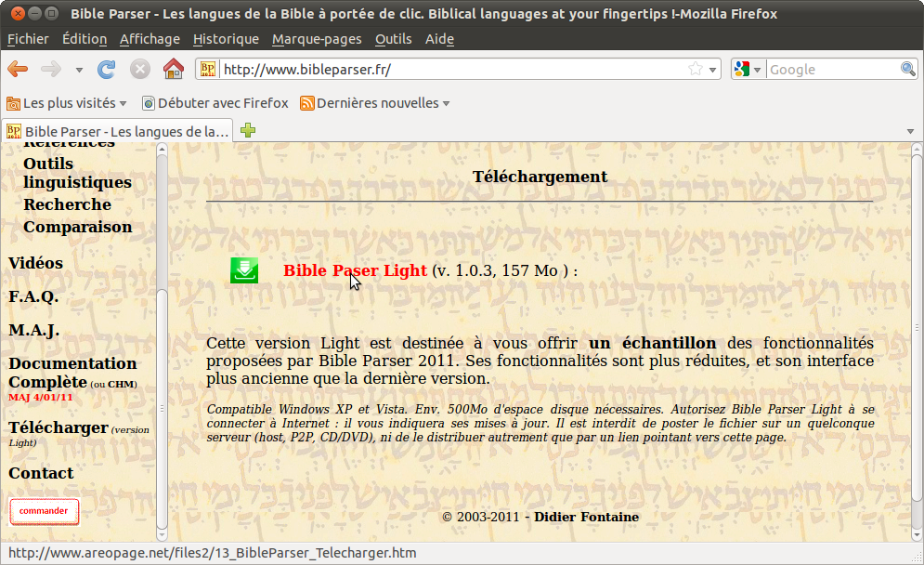Click the search magnifier icon
Image resolution: width=924 pixels, height=565 pixels.
[908, 69]
